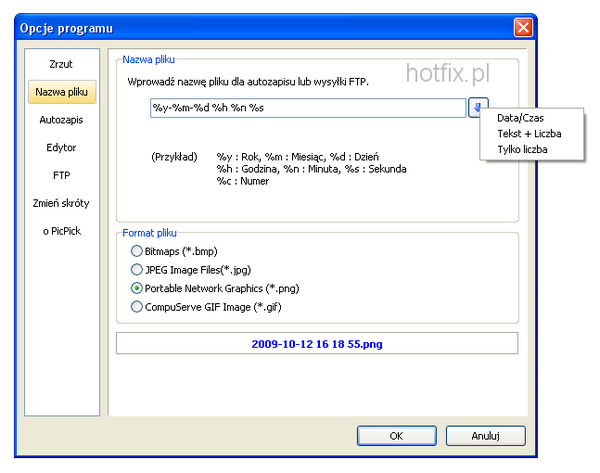This screenshot has width=600, height=473.
Task: Switch to the Autozapis tab
Action: [62, 120]
